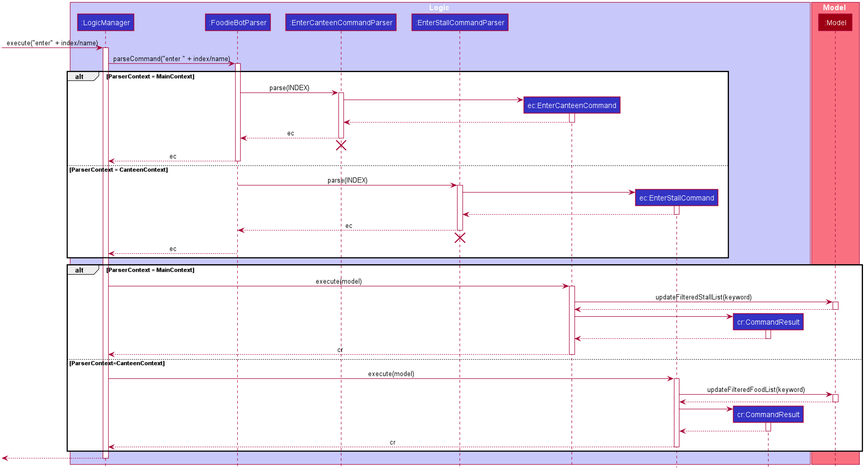
Task: Click the :LogicManager participant box
Action: (x=106, y=23)
